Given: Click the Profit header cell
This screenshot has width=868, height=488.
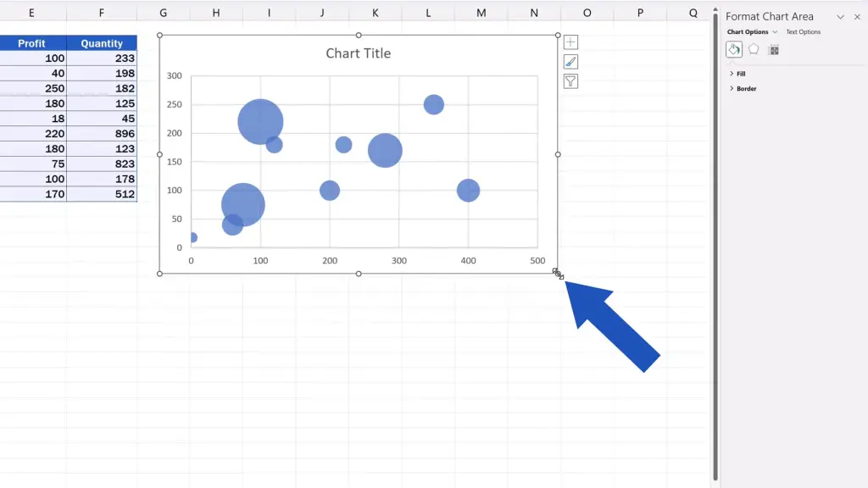Looking at the screenshot, I should pos(32,43).
